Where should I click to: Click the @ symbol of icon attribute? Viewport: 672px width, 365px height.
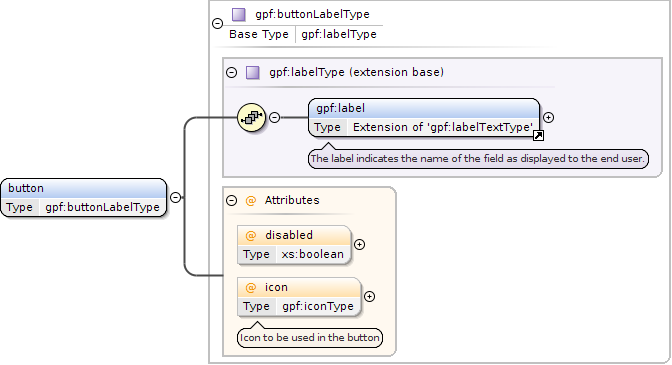(x=251, y=287)
